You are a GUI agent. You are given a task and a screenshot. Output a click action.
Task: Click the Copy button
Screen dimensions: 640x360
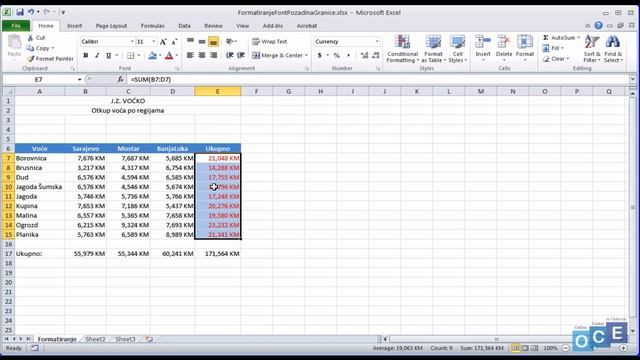[x=39, y=48]
